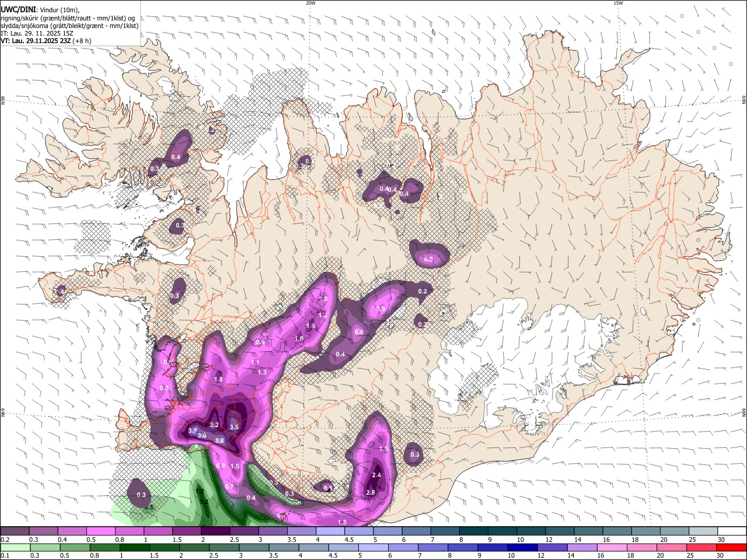This screenshot has width=747, height=560.
Task: Click the 0.6 precipitation value on the map
Action: 359,332
